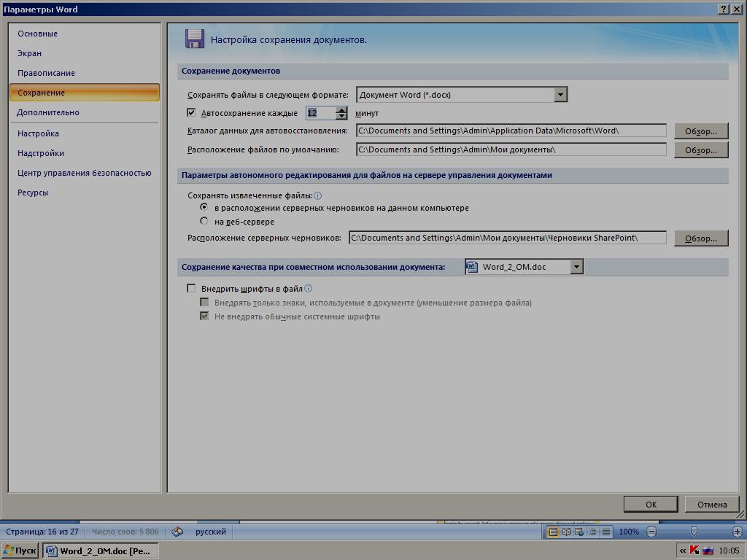Click the zoom out minus button
This screenshot has width=747, height=560.
pos(651,532)
